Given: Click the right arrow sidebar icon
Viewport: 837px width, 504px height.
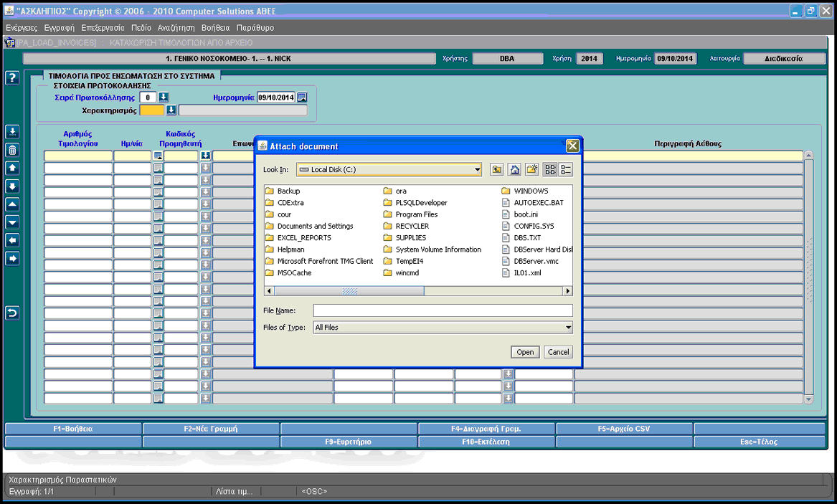Looking at the screenshot, I should point(12,259).
